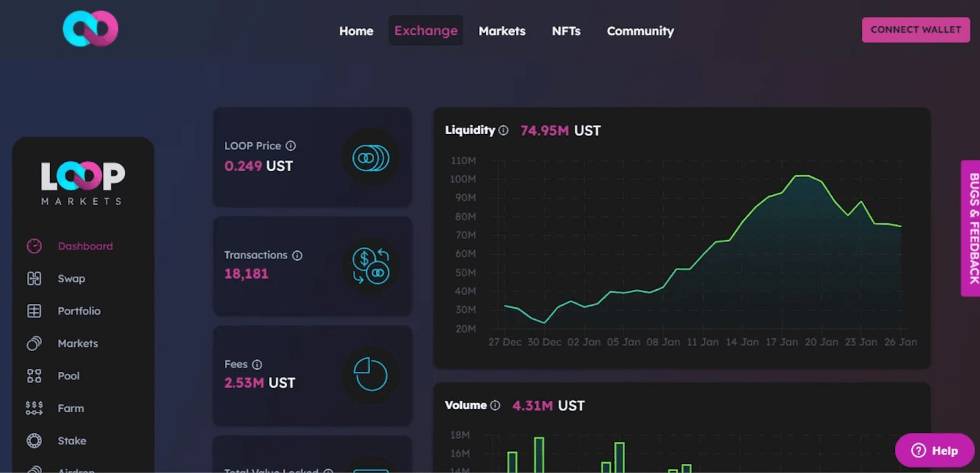Click the Fees info icon

257,365
